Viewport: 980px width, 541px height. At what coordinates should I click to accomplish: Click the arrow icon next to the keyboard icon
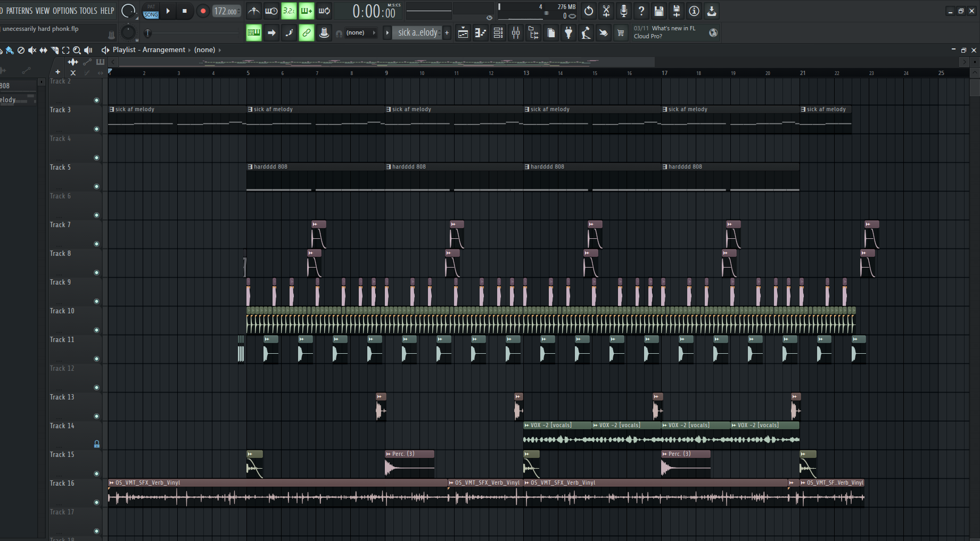271,33
